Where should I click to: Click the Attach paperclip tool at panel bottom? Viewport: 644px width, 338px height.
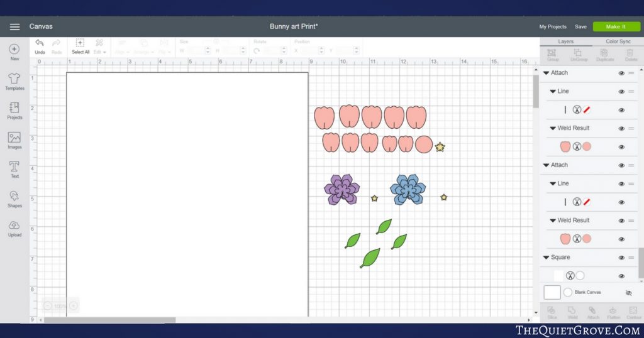pyautogui.click(x=592, y=313)
